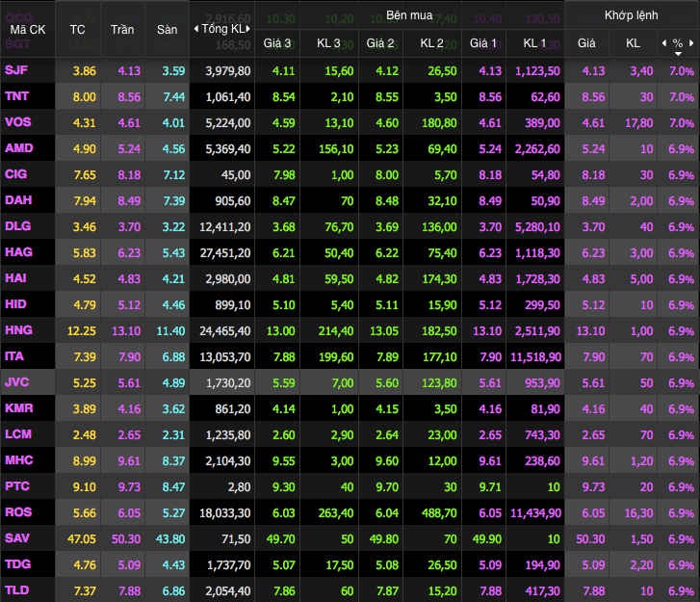Click TLD ticker symbol
The height and width of the screenshot is (602, 700).
17,589
